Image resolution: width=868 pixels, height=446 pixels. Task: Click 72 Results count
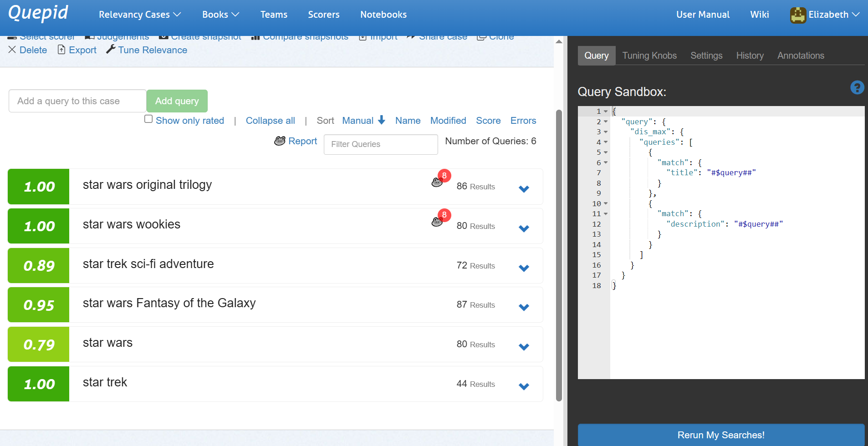tap(475, 265)
